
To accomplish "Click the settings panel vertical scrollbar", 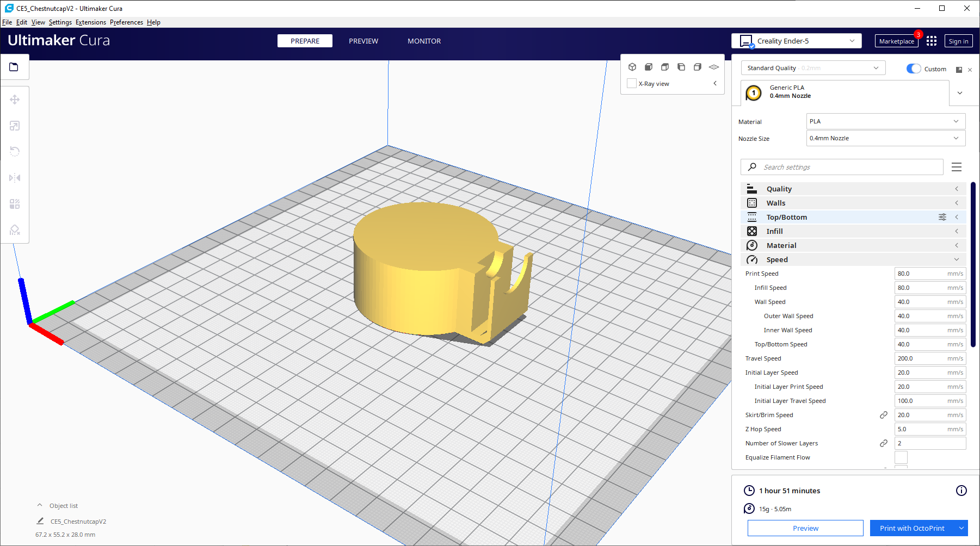I will (973, 264).
